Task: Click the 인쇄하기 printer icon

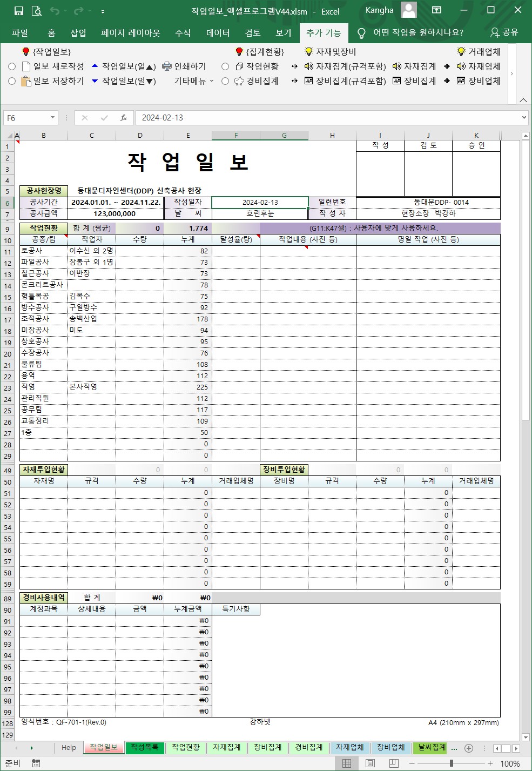Action: 167,66
